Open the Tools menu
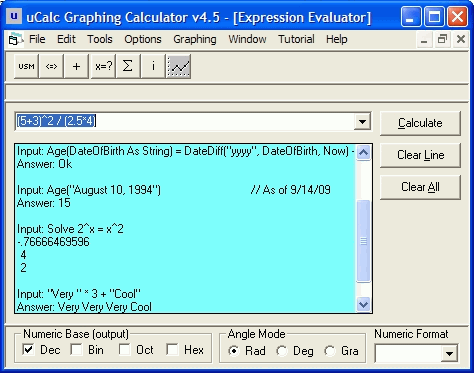This screenshot has width=474, height=373. (x=100, y=39)
